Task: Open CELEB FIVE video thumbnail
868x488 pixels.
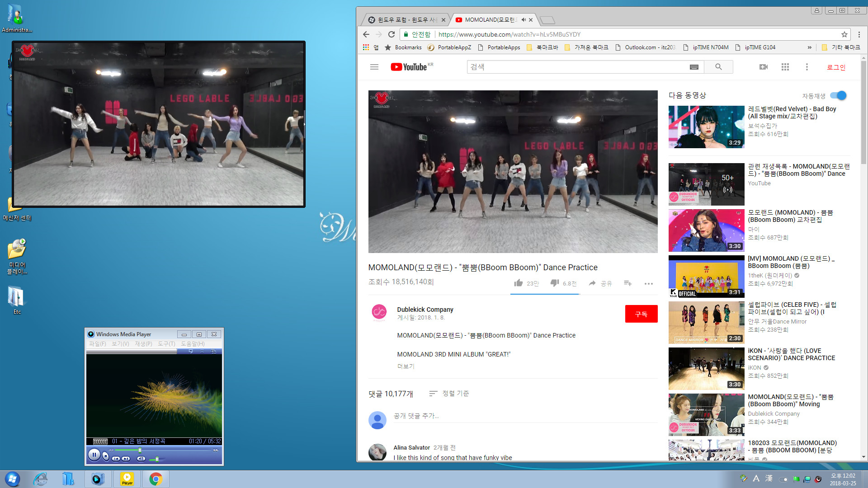Action: [706, 323]
